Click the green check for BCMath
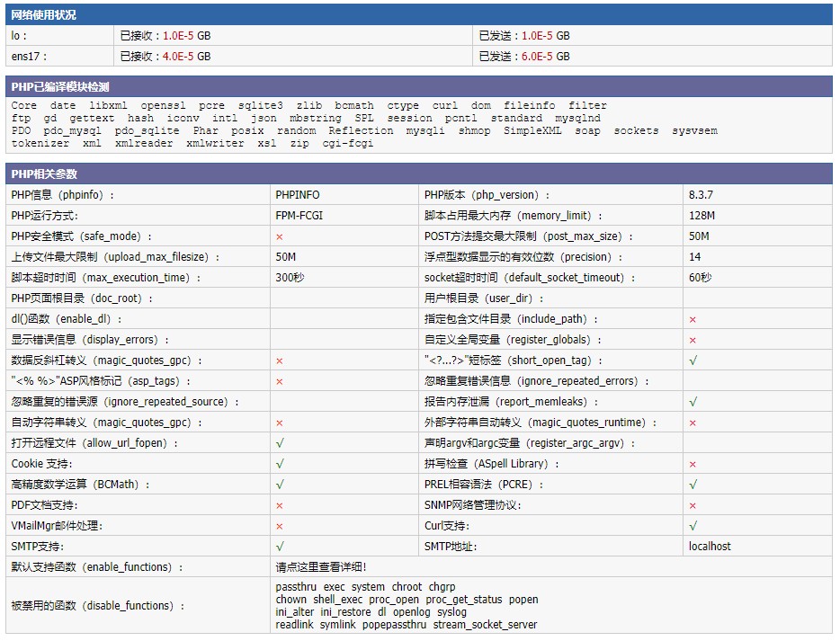This screenshot has width=840, height=641. coord(280,485)
